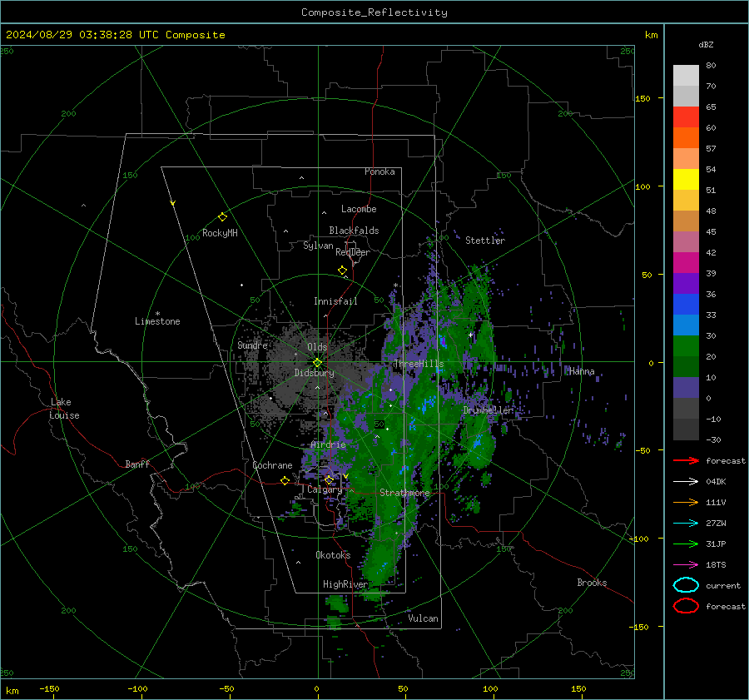Click the RedDeer label
The width and height of the screenshot is (749, 700).
point(353,252)
